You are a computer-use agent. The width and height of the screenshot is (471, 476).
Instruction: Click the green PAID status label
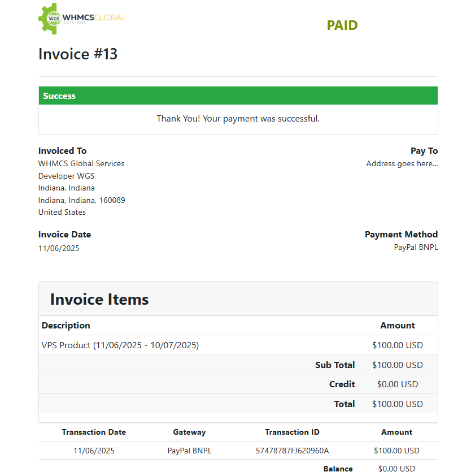pos(342,25)
